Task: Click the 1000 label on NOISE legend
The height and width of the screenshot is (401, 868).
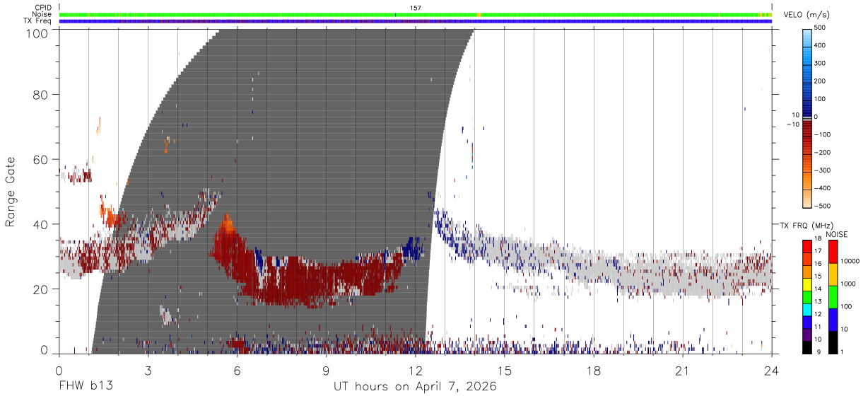Action: pyautogui.click(x=847, y=284)
